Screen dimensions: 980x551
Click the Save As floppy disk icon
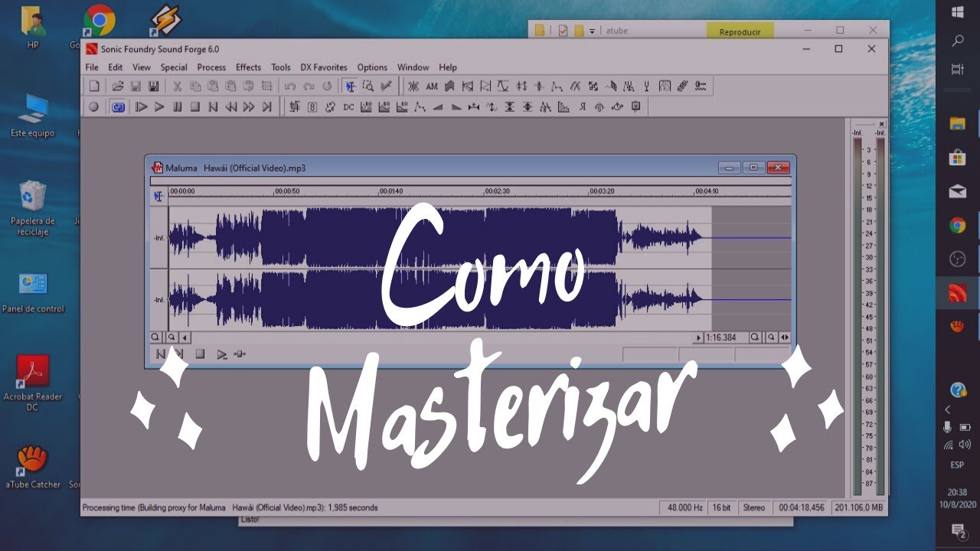[154, 86]
